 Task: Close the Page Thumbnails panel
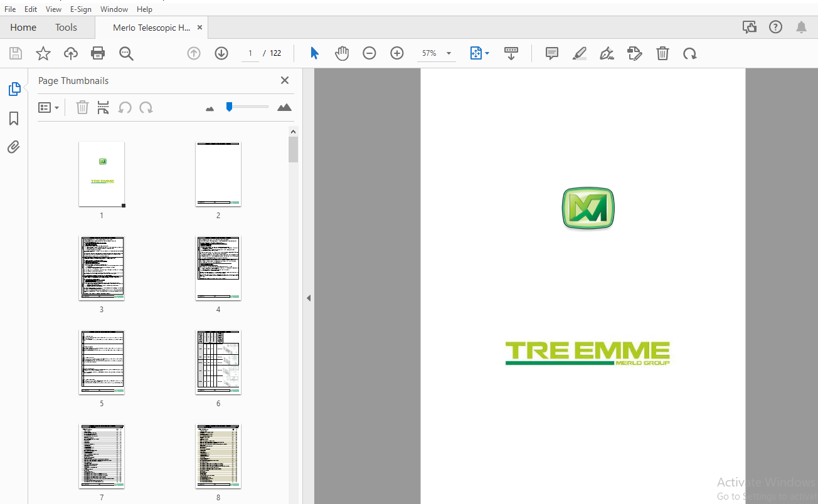[285, 80]
